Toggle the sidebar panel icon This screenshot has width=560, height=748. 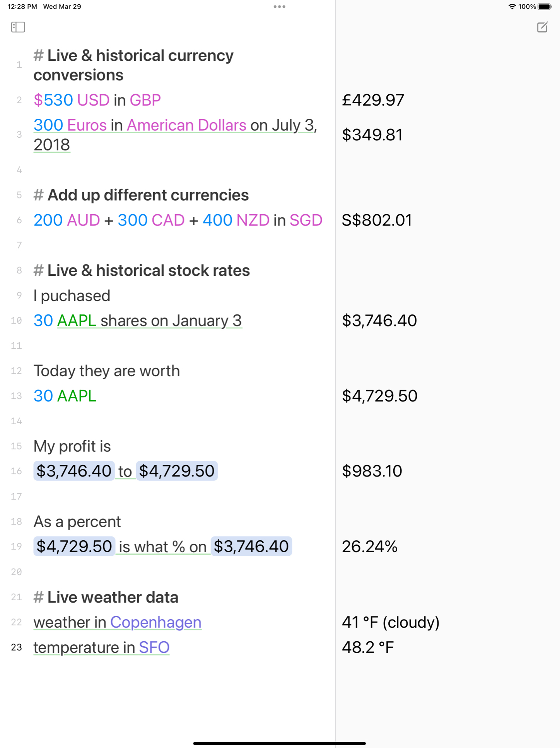[x=18, y=27]
